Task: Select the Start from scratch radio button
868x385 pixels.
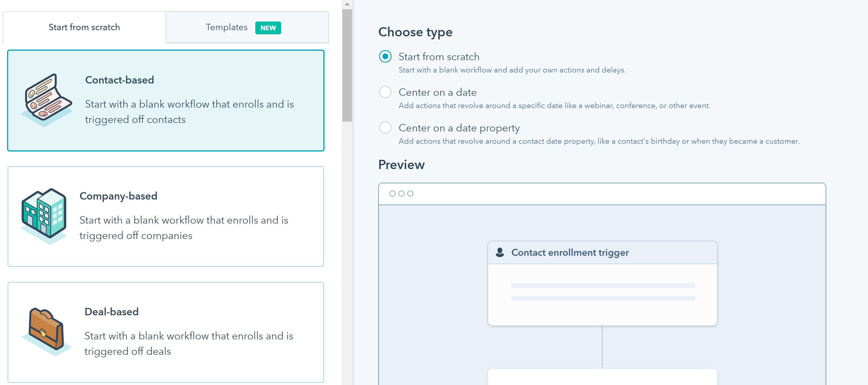Action: [385, 56]
